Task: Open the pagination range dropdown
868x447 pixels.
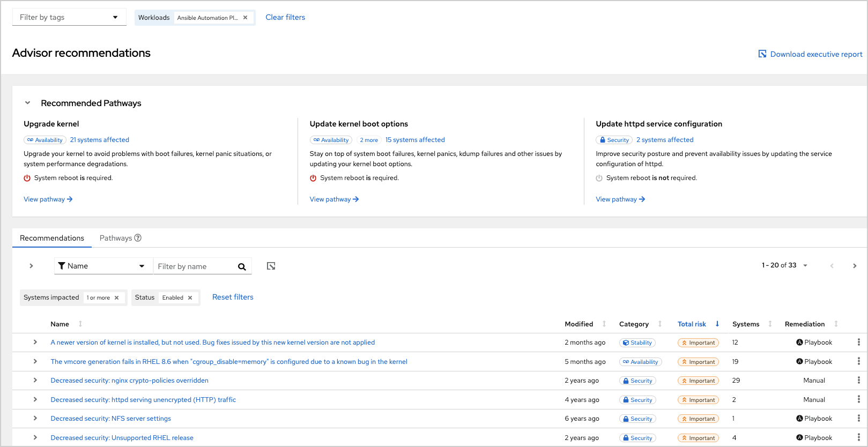Action: point(805,266)
